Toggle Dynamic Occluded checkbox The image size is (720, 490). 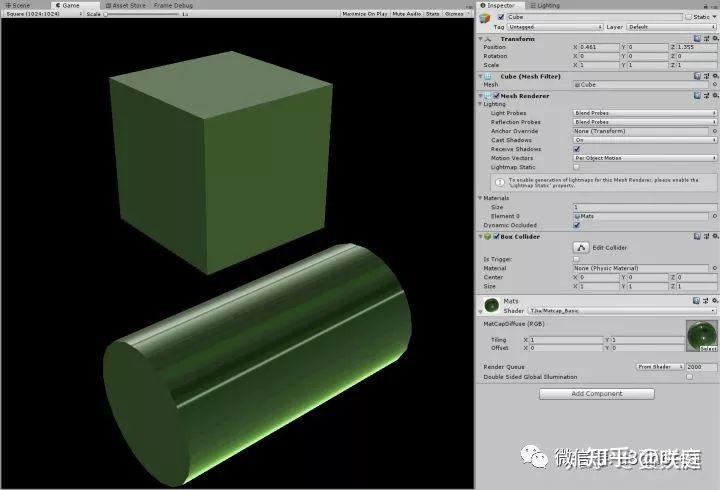577,225
